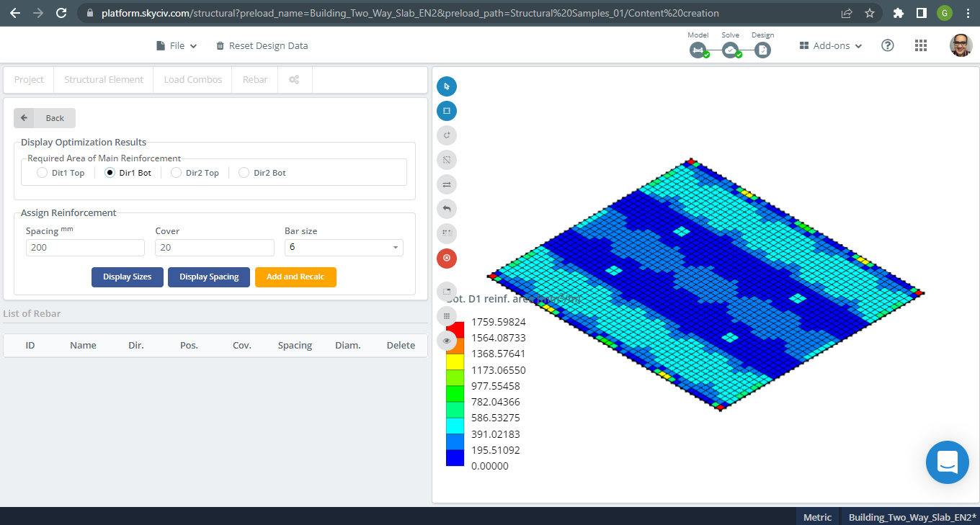980x525 pixels.
Task: Select the cursor selection tool in the viewer
Action: pyautogui.click(x=446, y=86)
